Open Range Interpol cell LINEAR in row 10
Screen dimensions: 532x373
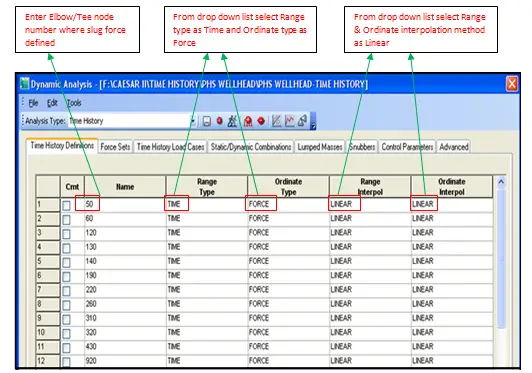(370, 333)
